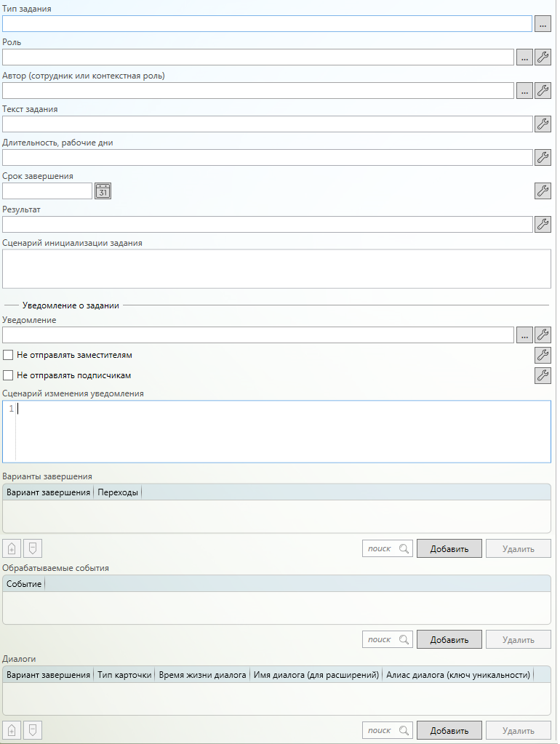Click Добавить under Варианты завершения table
The height and width of the screenshot is (744, 560).
click(x=449, y=549)
